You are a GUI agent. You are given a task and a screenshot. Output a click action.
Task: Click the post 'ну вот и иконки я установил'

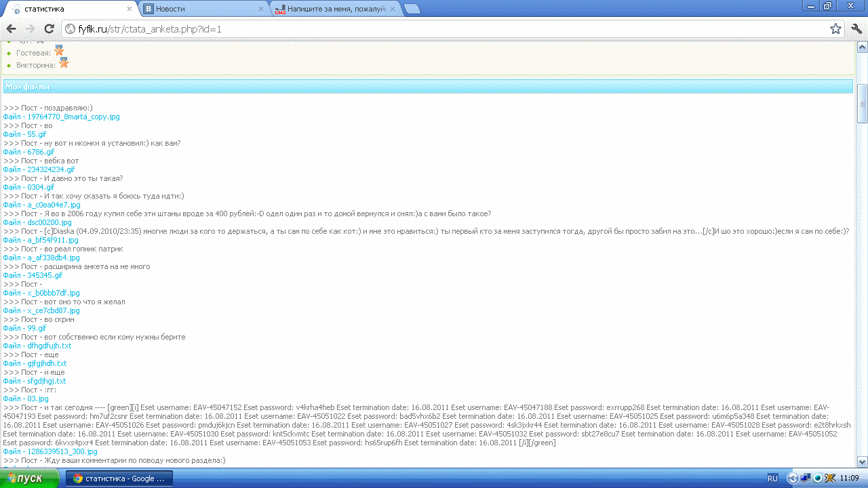click(92, 143)
